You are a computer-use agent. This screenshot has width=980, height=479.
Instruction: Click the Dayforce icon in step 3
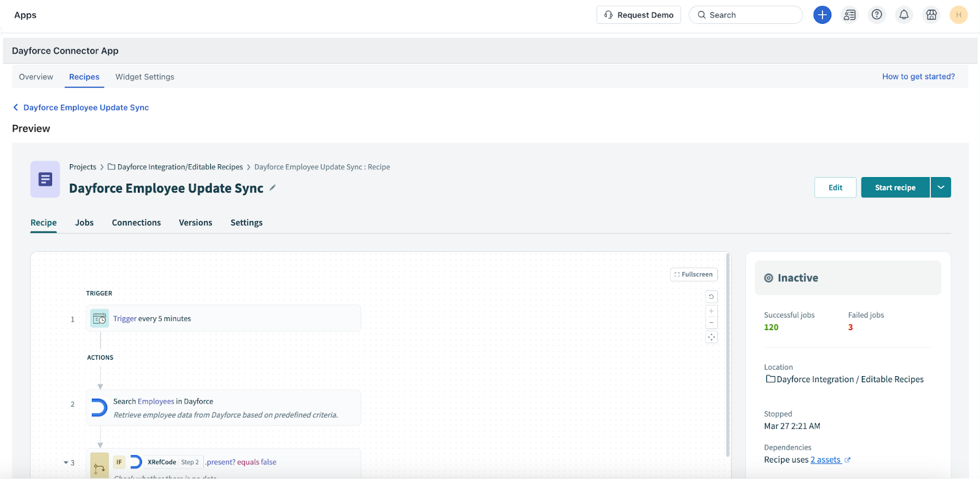tap(136, 462)
